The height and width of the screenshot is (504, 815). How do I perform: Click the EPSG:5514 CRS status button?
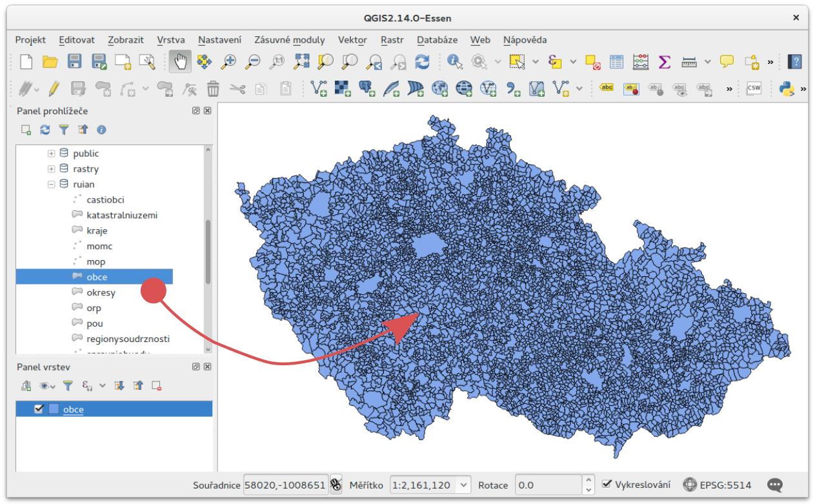click(718, 485)
